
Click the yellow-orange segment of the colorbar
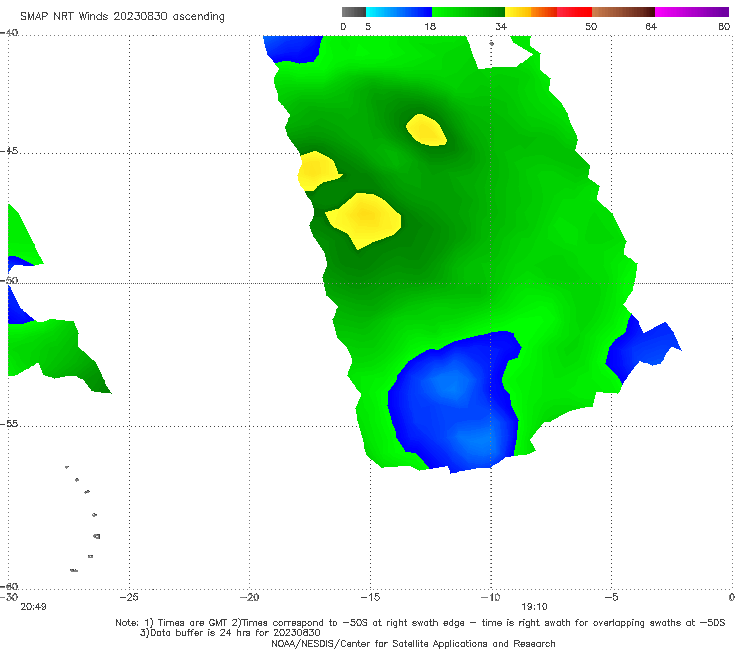tap(531, 12)
